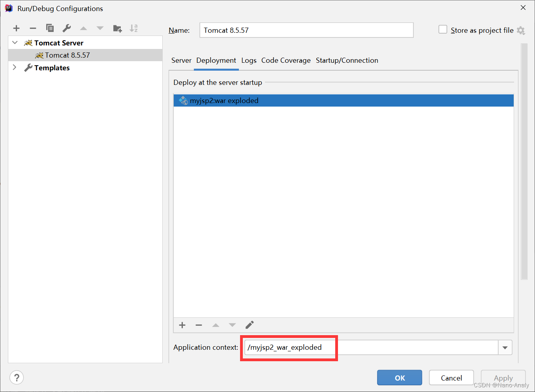The width and height of the screenshot is (535, 392).
Task: Select Tomcat Server label in tree
Action: (x=59, y=43)
